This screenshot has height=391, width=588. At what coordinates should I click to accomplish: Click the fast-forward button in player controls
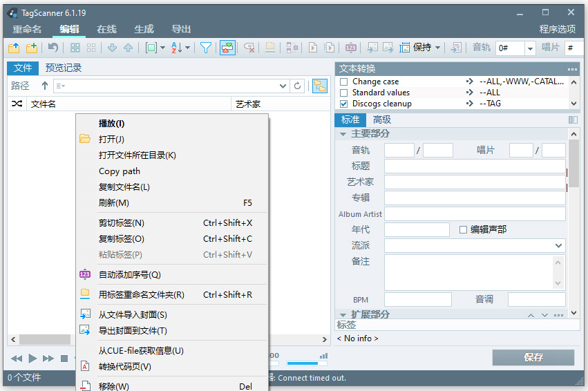click(x=48, y=359)
